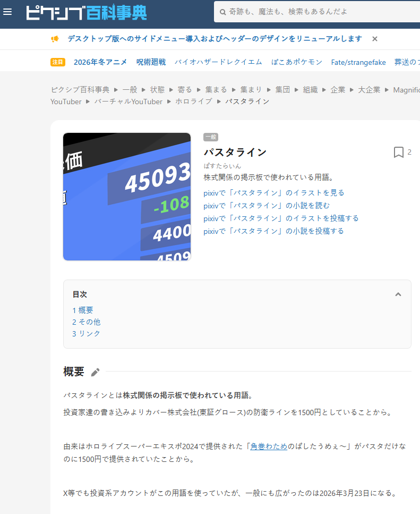This screenshot has height=514, width=420.
Task: Click the 一般 category badge
Action: (x=211, y=137)
